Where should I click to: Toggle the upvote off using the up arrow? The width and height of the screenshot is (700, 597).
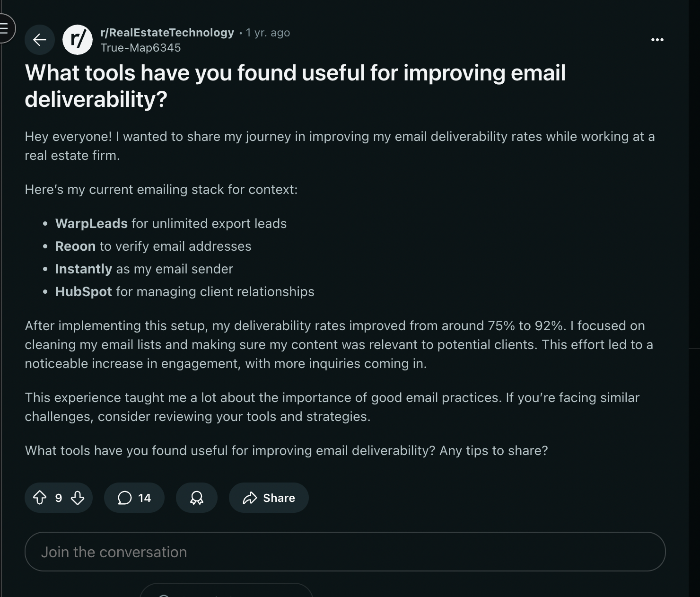pyautogui.click(x=41, y=498)
